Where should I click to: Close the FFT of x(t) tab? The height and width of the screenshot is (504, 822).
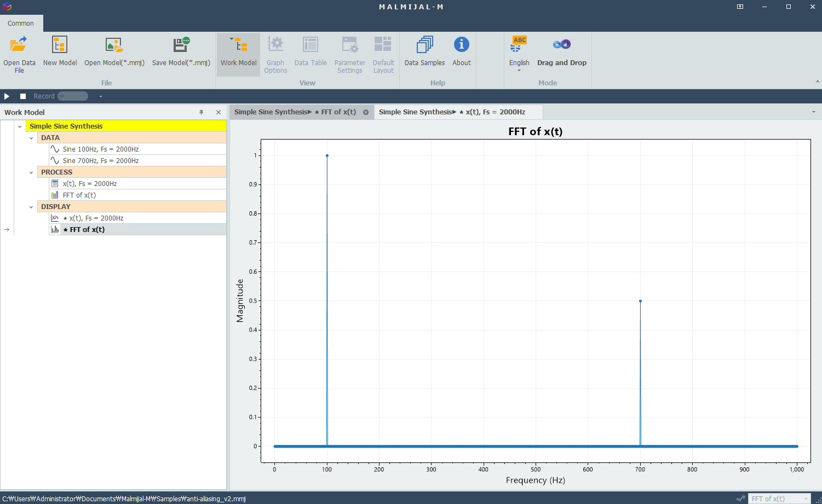[366, 112]
